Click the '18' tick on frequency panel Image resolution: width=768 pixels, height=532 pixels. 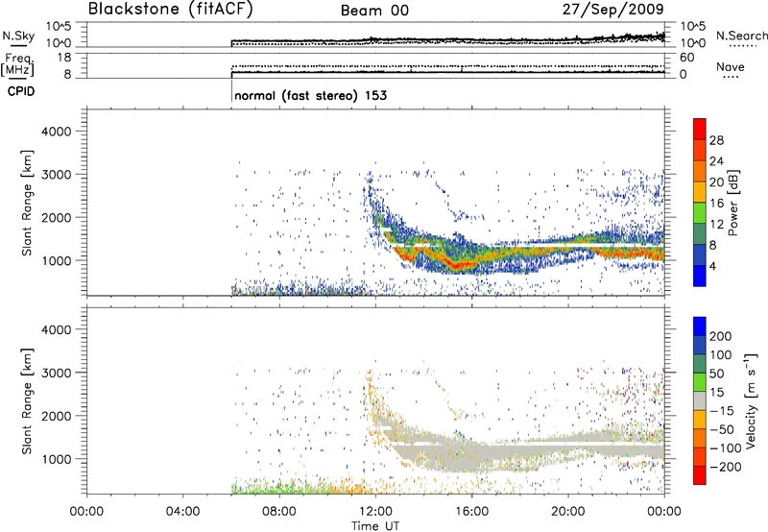point(64,58)
